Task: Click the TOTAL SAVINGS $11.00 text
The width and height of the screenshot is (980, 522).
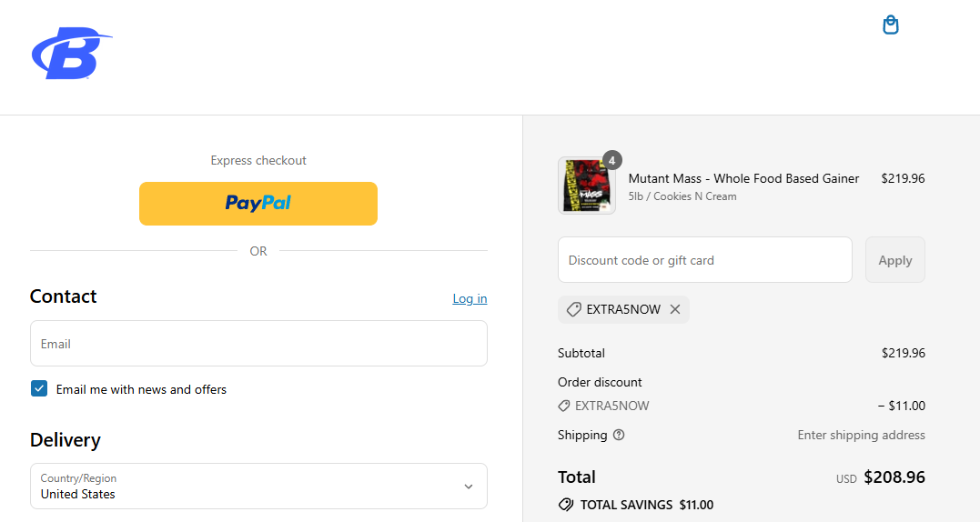Action: coord(647,505)
